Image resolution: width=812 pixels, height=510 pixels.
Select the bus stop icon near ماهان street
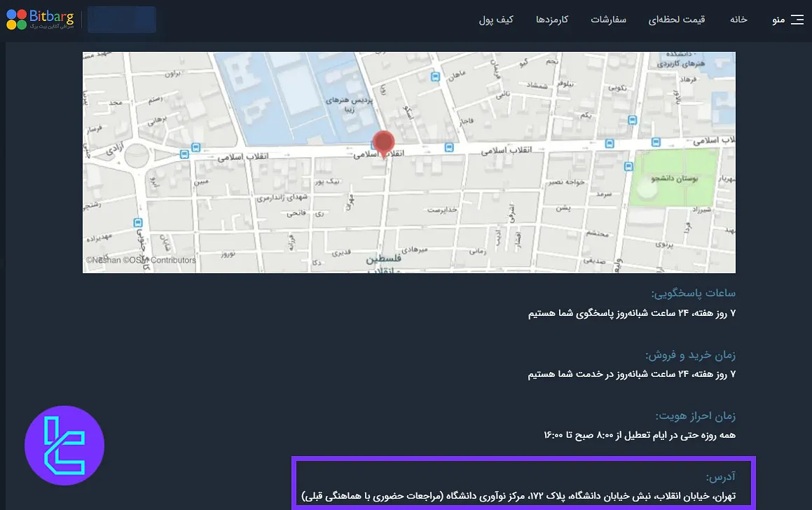coord(436,77)
